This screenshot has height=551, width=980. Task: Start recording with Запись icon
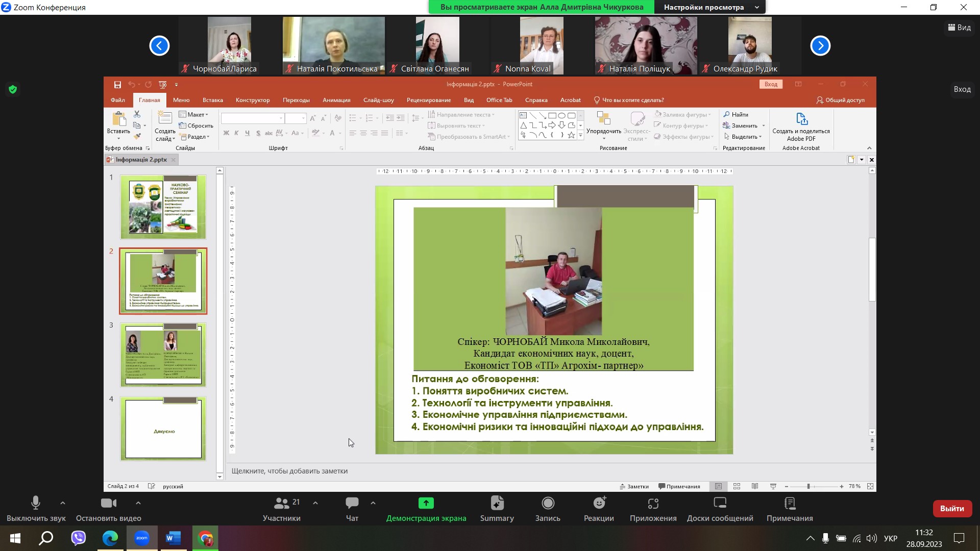pyautogui.click(x=548, y=504)
